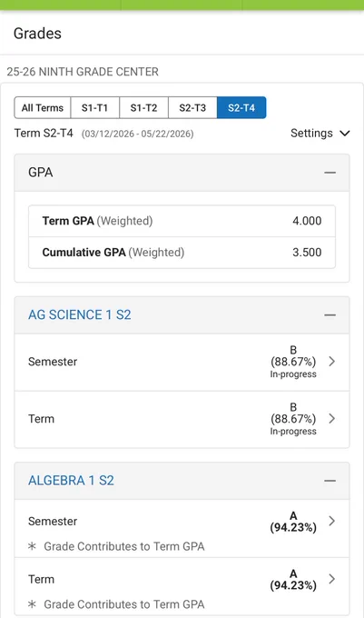Open AG Science Term grade details arrow
364x618 pixels.
pyautogui.click(x=331, y=419)
